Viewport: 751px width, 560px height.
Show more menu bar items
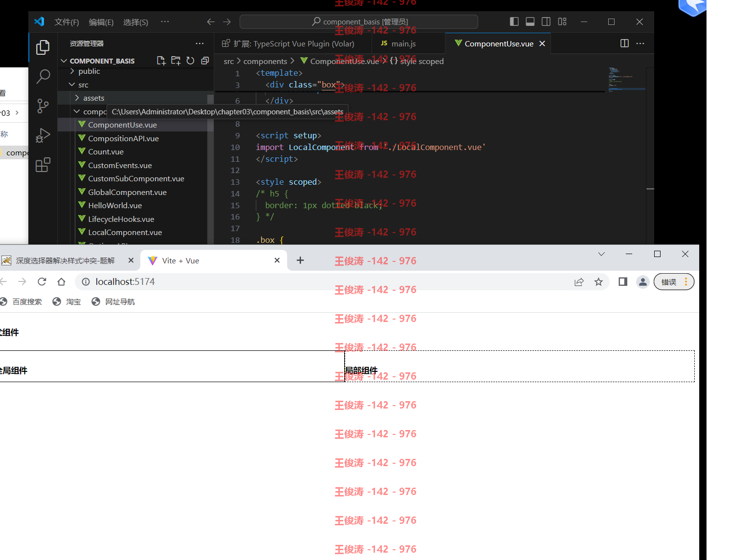(165, 22)
